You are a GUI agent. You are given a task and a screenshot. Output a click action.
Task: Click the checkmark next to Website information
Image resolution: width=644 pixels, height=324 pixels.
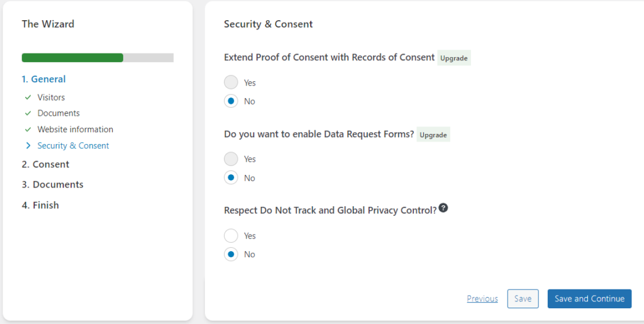coord(28,130)
